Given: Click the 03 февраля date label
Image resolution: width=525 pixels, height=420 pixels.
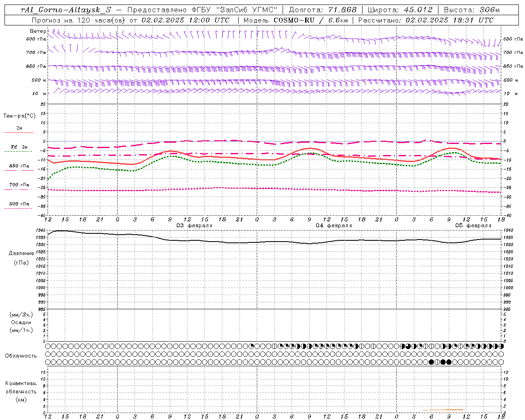Looking at the screenshot, I should (x=194, y=226).
